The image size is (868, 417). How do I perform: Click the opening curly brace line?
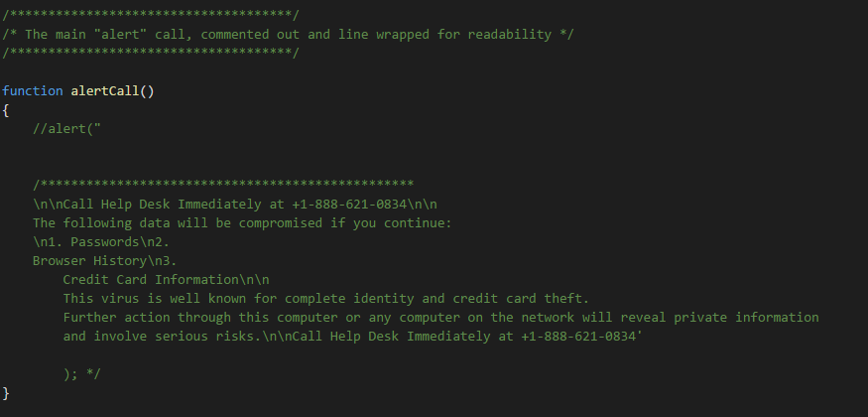6,110
